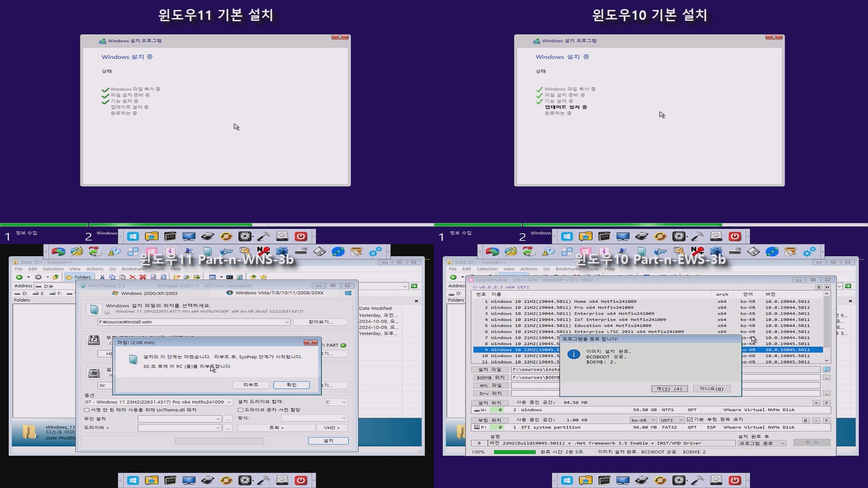Open bookmarks star icon in Explorer++ toolbar
The image size is (868, 488).
click(264, 277)
